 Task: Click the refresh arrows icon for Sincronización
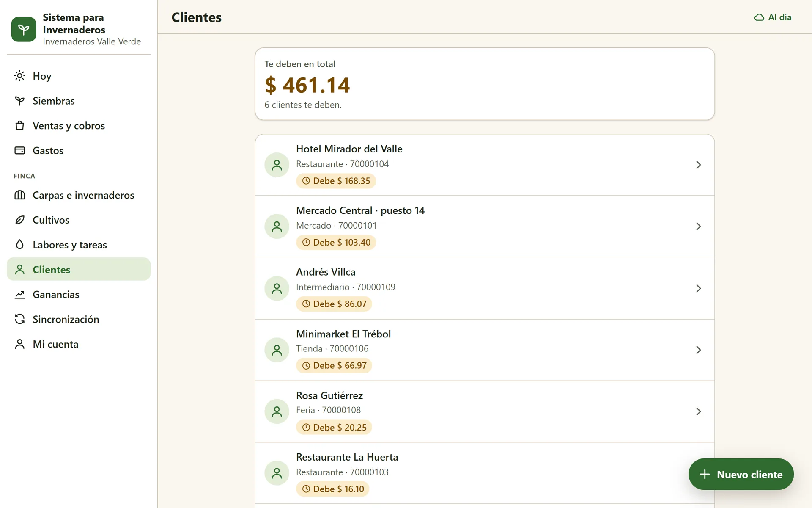coord(19,319)
